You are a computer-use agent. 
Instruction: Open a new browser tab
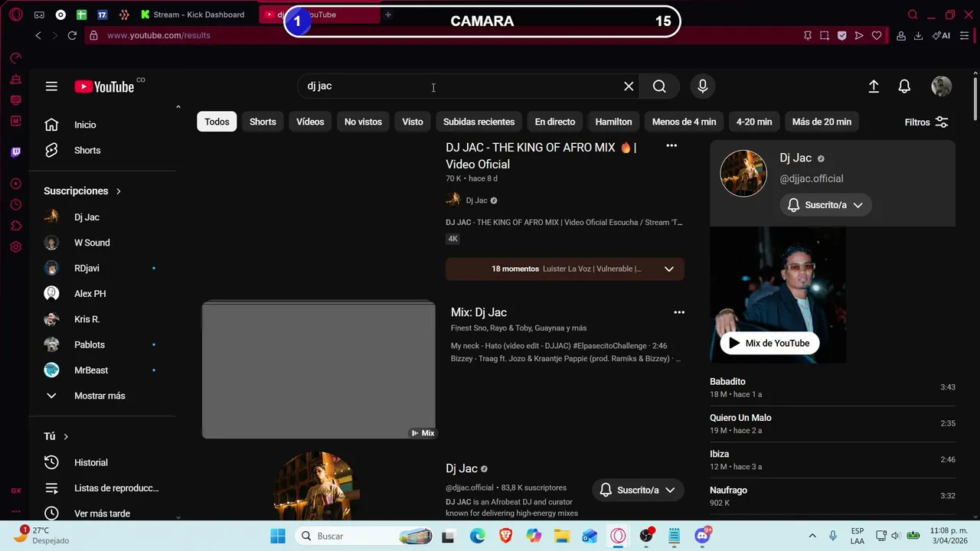pyautogui.click(x=388, y=15)
